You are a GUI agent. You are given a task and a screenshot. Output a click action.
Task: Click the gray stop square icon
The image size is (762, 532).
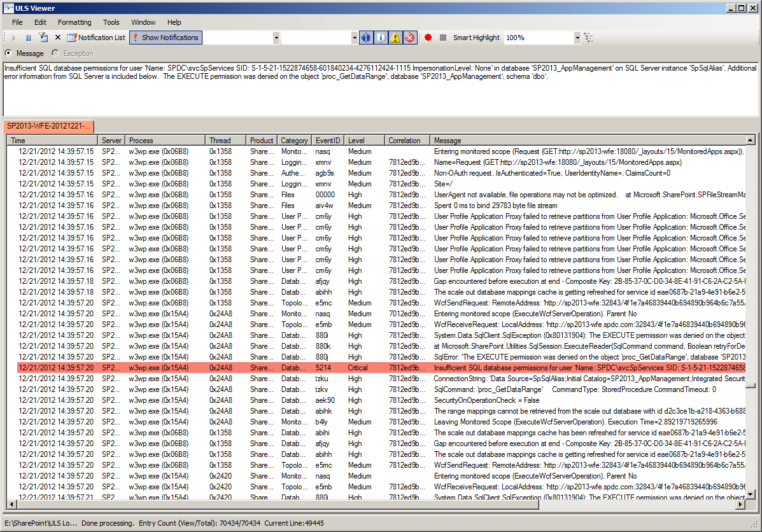pos(442,38)
